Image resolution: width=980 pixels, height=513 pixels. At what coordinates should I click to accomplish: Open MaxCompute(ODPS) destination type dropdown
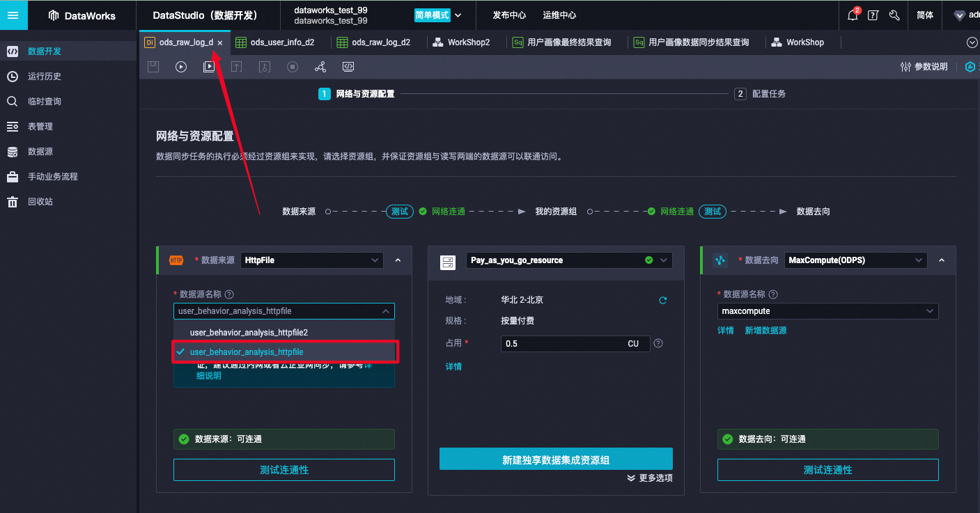(856, 260)
